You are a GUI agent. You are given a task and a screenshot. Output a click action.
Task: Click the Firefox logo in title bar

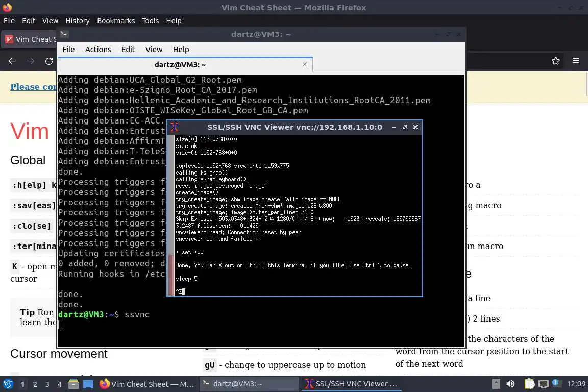(7, 7)
